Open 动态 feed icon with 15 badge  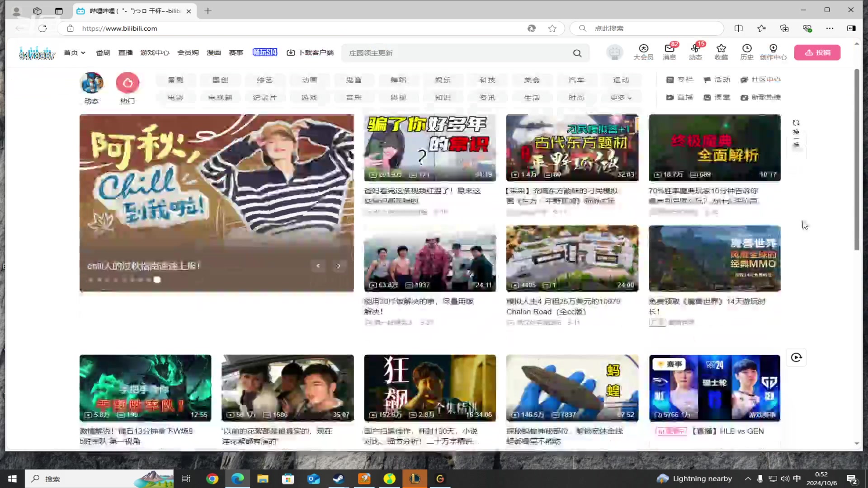click(695, 52)
